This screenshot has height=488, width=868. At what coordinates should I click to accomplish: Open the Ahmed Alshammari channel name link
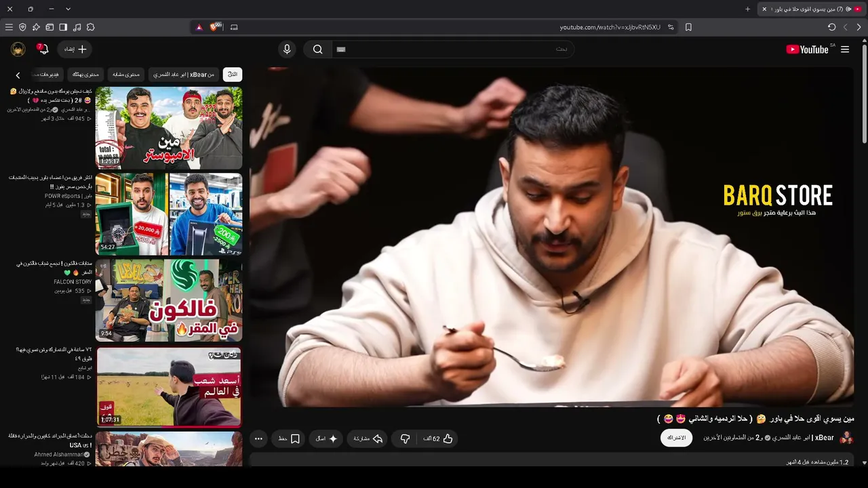(x=59, y=455)
